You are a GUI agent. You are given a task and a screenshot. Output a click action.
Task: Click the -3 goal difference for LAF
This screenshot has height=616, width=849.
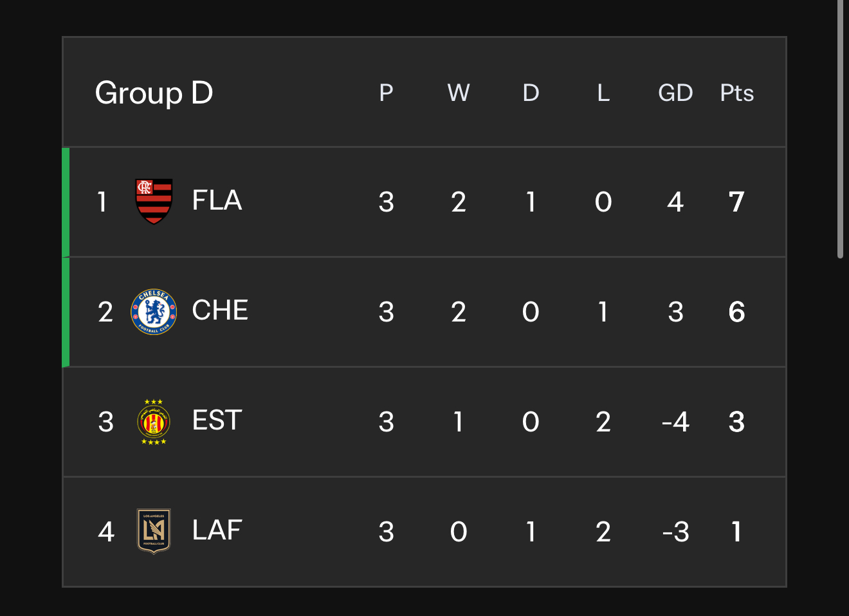tap(675, 532)
